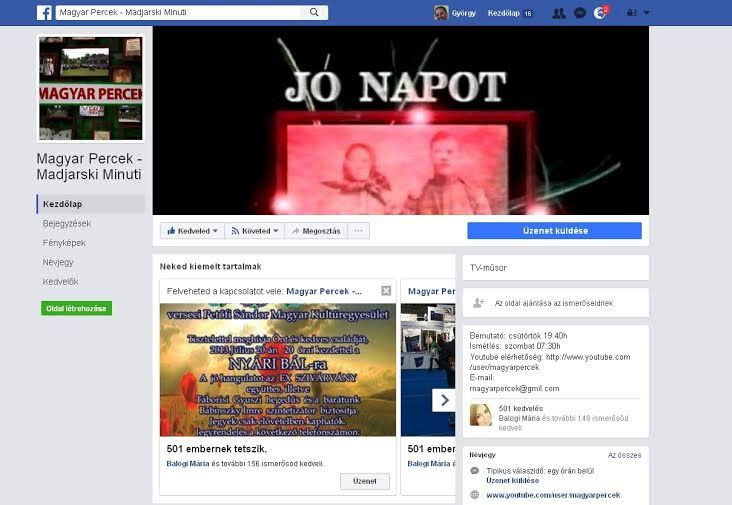Screen dimensions: 732x505
Task: Close the featured card with X
Action: point(386,291)
